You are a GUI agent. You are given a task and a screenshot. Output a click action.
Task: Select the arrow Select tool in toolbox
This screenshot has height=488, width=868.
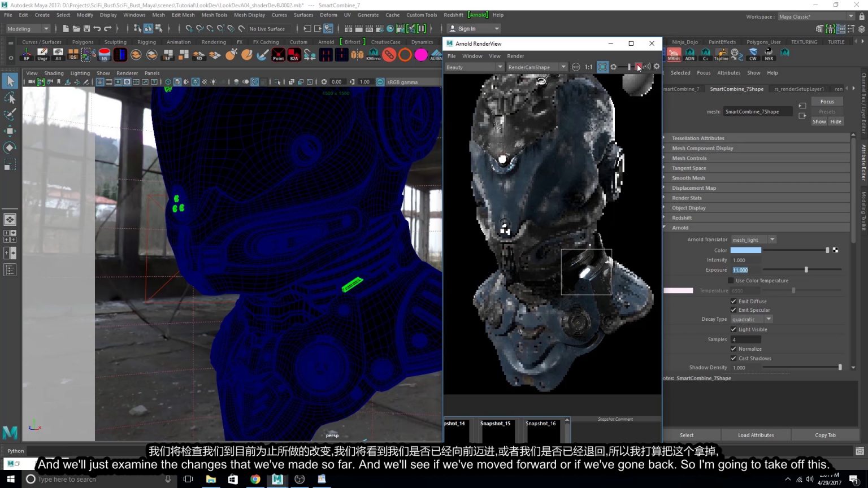[10, 81]
